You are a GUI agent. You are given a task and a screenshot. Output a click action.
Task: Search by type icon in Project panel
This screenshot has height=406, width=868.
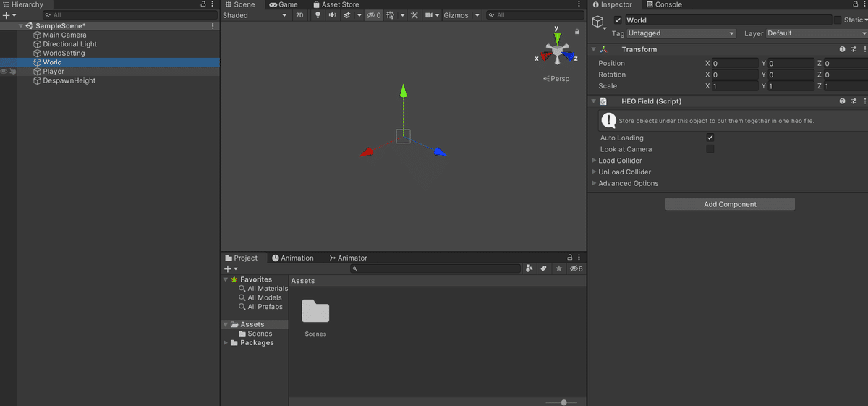coord(529,268)
